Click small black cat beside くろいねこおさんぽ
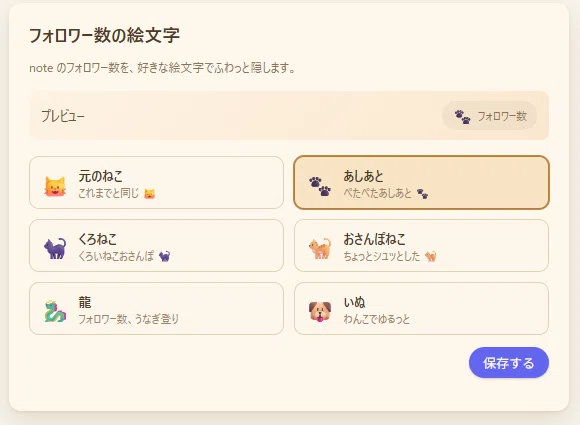Viewport: 580px width, 425px height. click(165, 256)
